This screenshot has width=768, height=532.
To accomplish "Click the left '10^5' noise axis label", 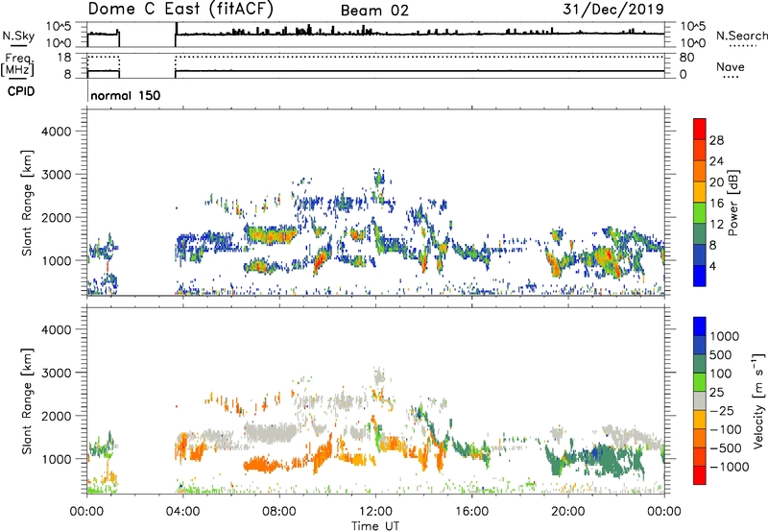I will point(59,26).
